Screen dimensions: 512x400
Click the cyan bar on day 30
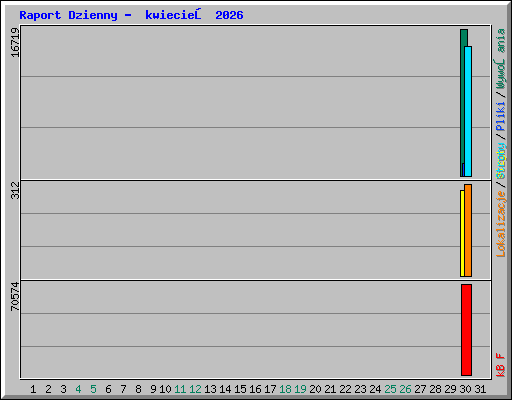468,111
